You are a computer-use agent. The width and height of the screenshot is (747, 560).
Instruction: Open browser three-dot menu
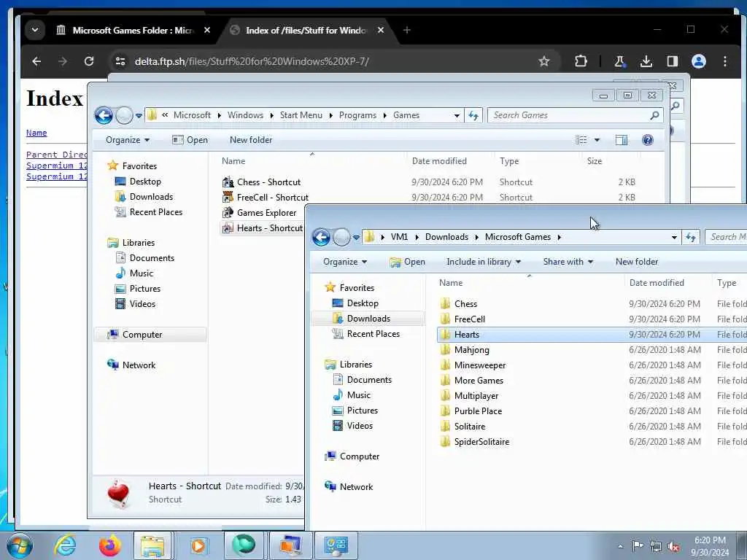click(x=724, y=61)
